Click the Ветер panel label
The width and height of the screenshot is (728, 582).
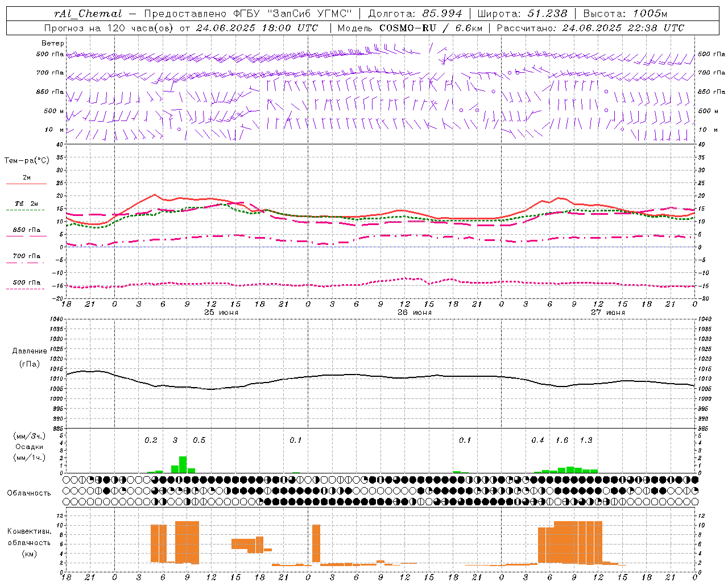(x=53, y=43)
